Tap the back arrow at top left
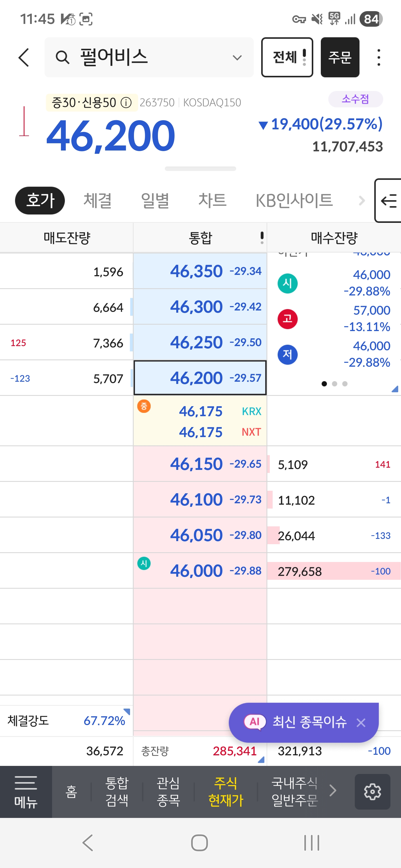 click(24, 57)
